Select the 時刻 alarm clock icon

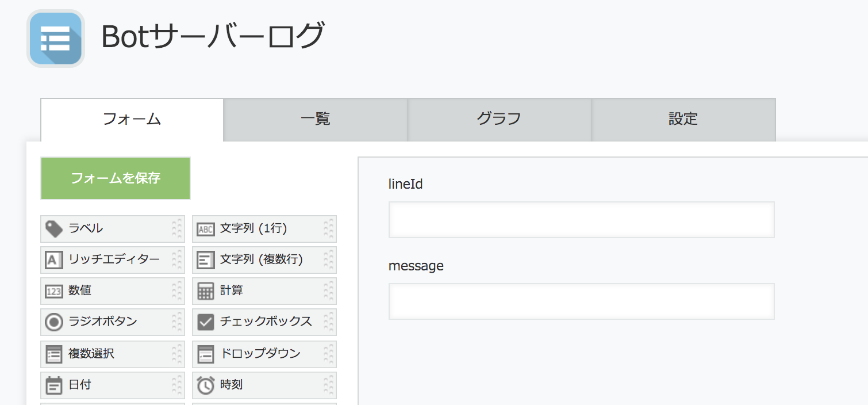point(205,385)
